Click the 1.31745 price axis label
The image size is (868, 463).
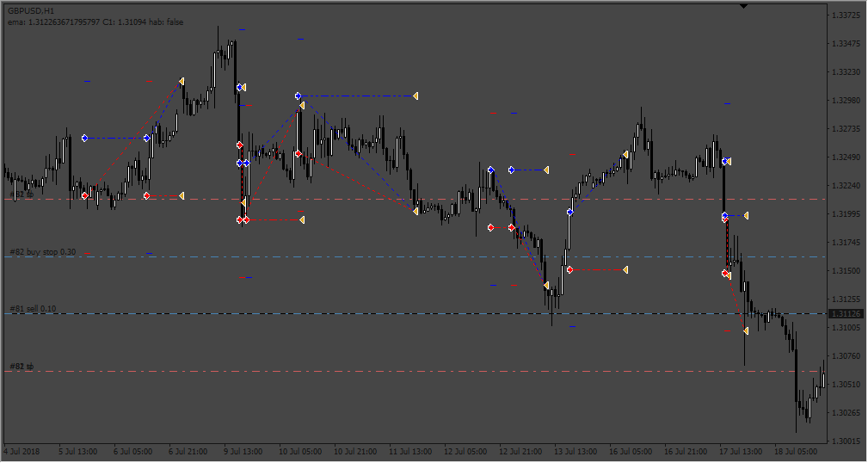846,242
